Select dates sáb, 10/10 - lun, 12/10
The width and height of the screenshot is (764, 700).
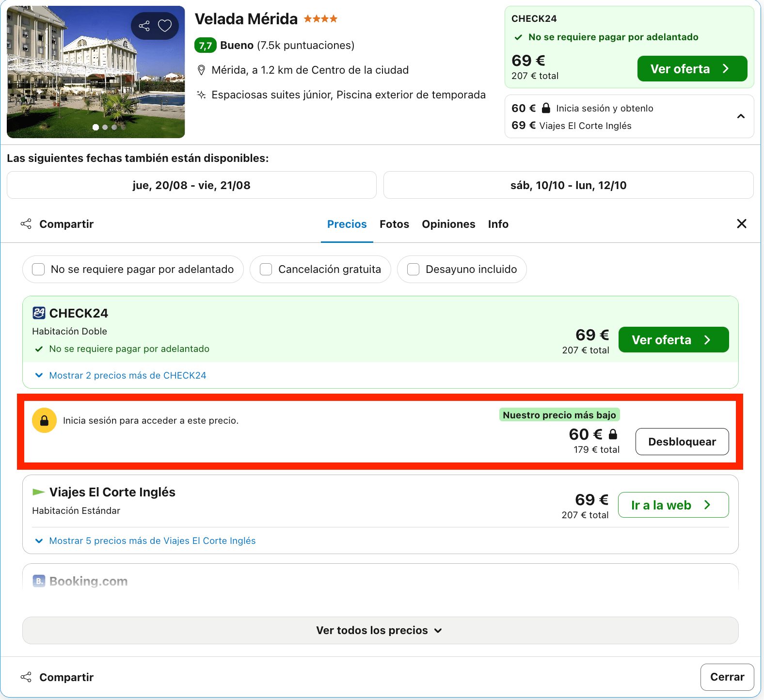pyautogui.click(x=568, y=185)
